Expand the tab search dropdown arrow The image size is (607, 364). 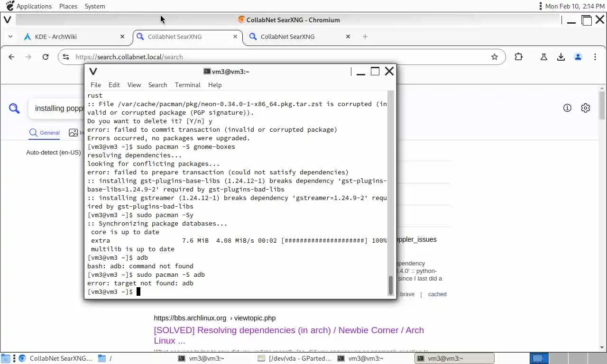[x=10, y=36]
